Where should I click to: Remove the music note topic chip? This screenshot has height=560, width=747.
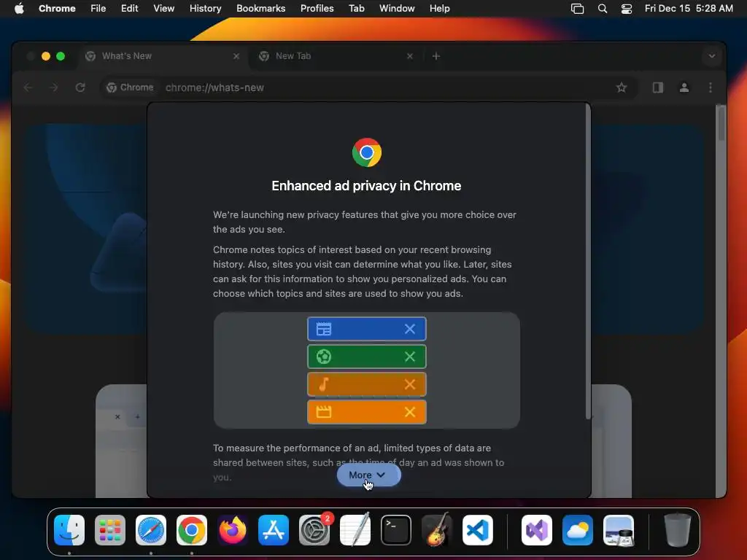(x=410, y=384)
